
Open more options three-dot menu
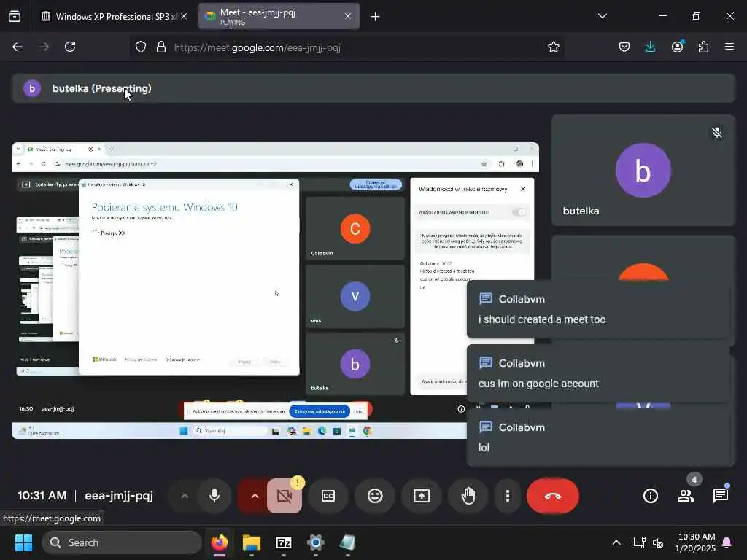click(x=508, y=496)
